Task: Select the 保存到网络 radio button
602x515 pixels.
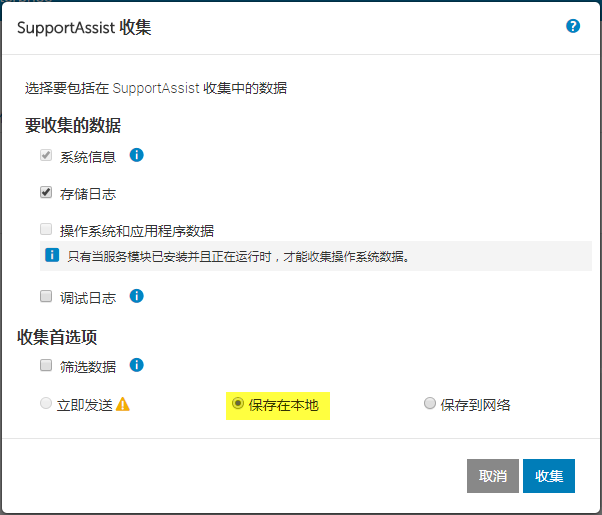Action: [430, 403]
